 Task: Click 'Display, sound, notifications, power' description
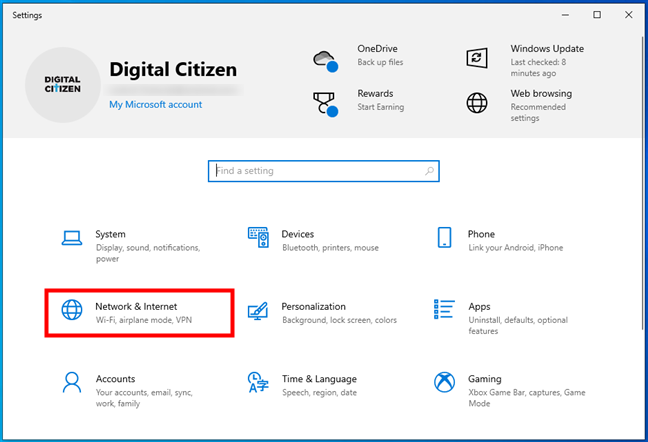148,253
